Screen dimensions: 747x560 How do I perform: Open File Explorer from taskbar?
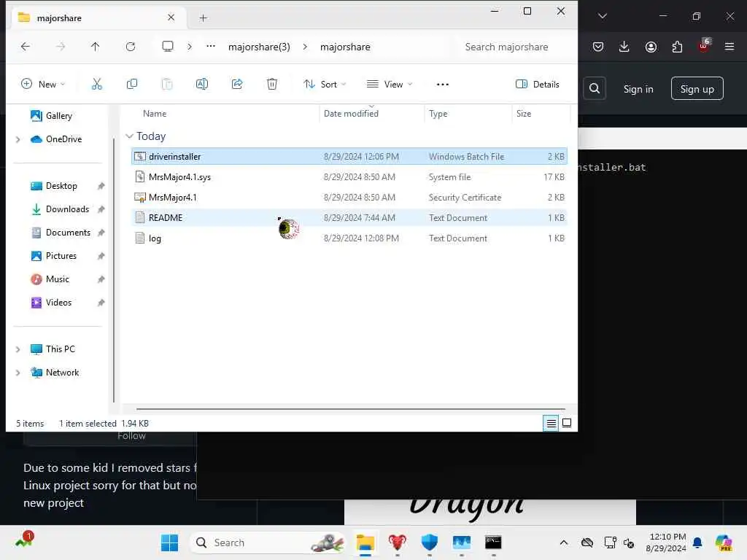(x=365, y=542)
